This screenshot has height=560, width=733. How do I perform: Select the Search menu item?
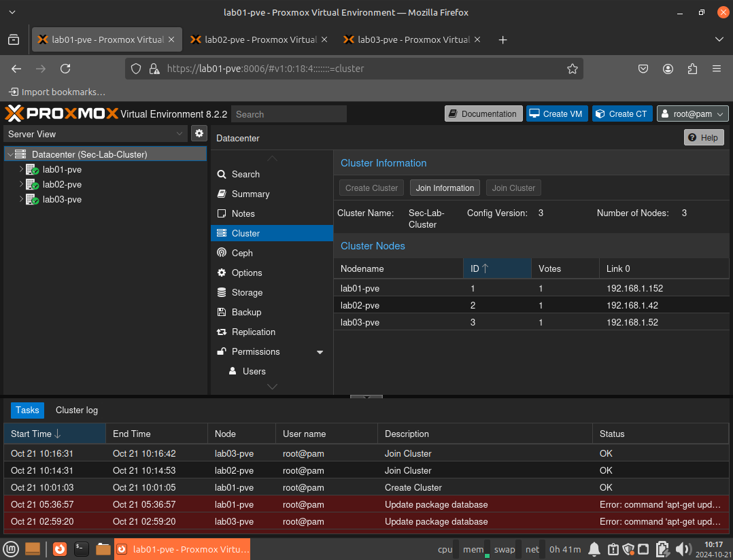(x=271, y=174)
